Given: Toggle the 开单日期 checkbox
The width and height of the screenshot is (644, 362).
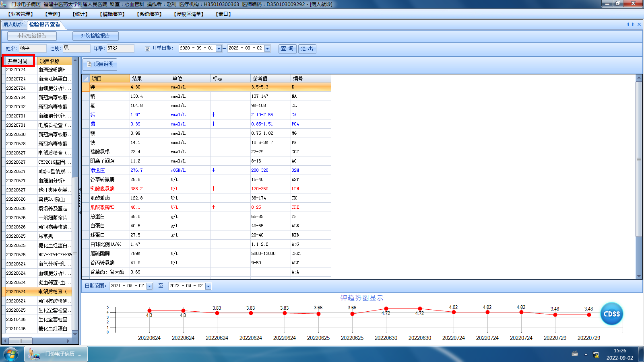Looking at the screenshot, I should [147, 49].
